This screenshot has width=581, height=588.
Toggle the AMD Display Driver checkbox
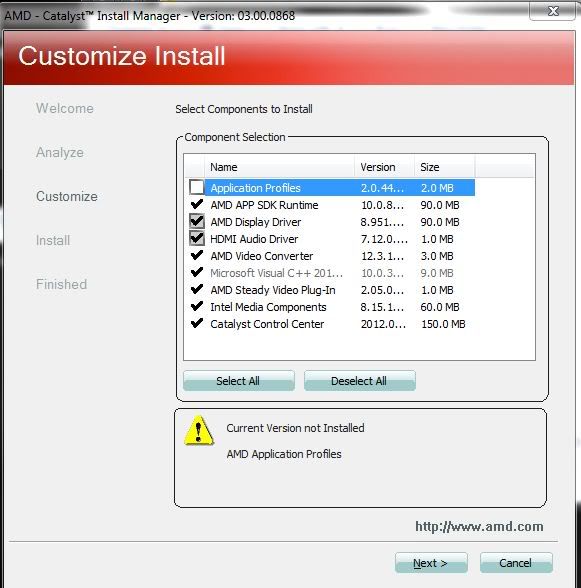click(x=197, y=221)
